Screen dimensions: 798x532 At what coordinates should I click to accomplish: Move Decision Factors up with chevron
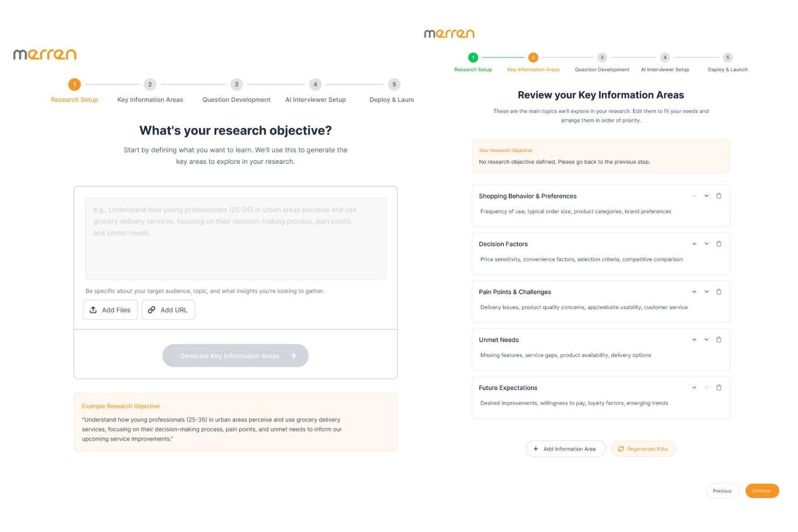click(694, 244)
